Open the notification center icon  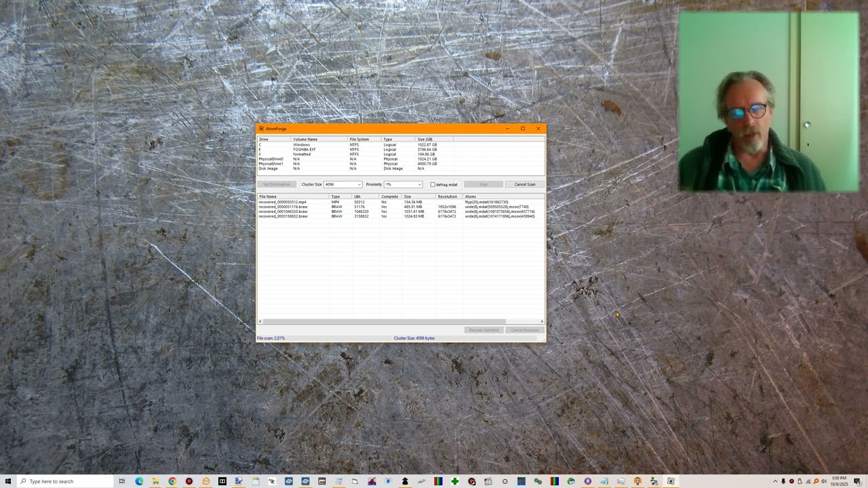click(858, 481)
